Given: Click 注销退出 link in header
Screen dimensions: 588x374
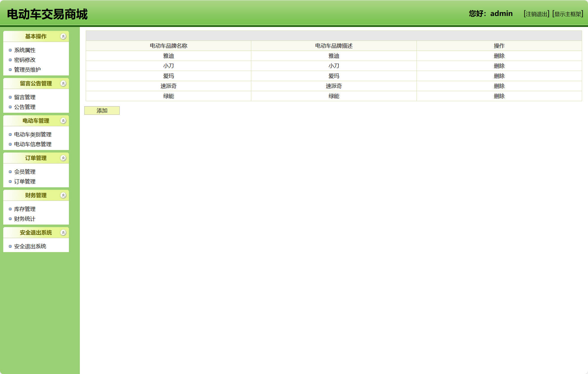Looking at the screenshot, I should coord(536,14).
